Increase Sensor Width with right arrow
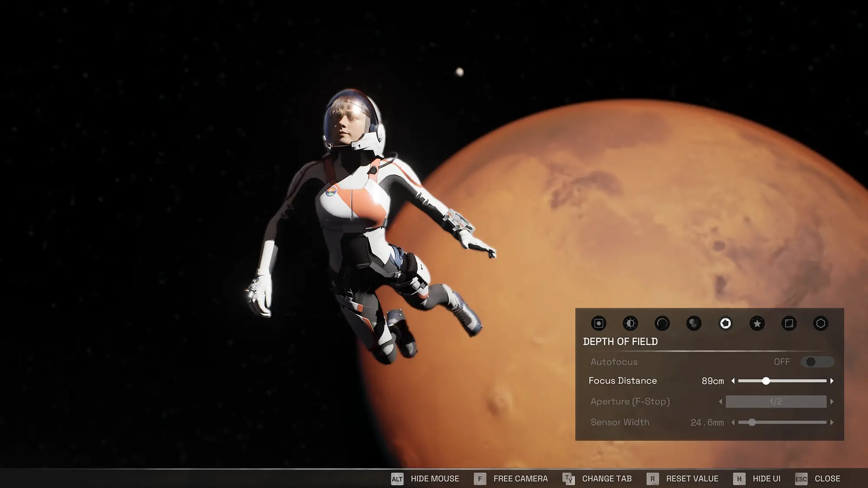This screenshot has width=868, height=488. click(832, 422)
